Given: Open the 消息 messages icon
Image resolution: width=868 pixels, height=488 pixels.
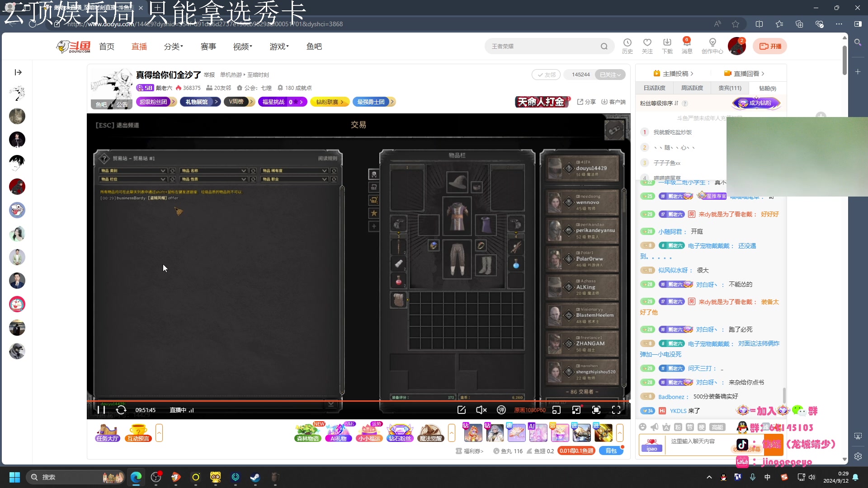Looking at the screenshot, I should (x=687, y=46).
